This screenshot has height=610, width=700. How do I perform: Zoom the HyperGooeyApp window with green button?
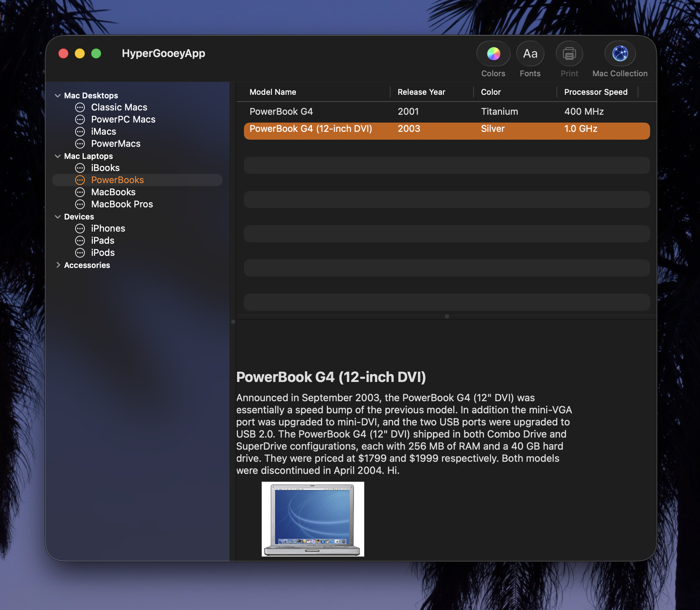96,53
